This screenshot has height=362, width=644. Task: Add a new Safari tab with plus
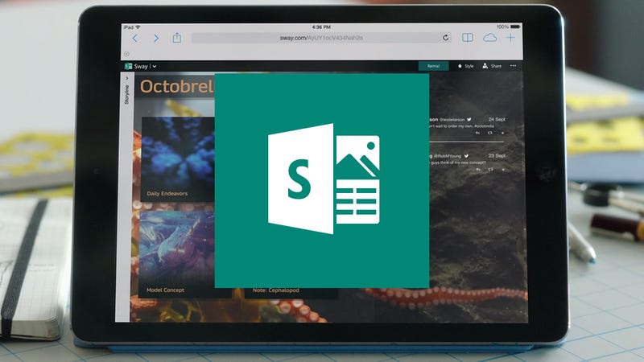coord(510,38)
